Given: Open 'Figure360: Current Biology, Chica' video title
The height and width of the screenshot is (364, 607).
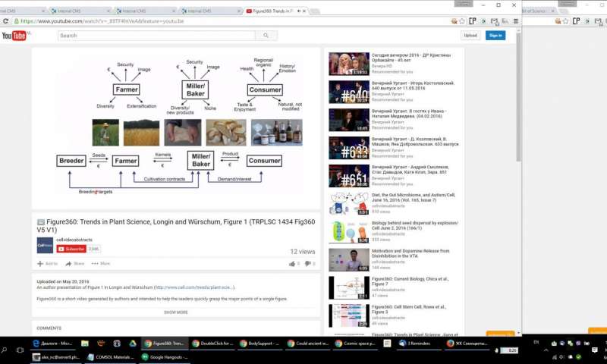Looking at the screenshot, I should 410,281.
